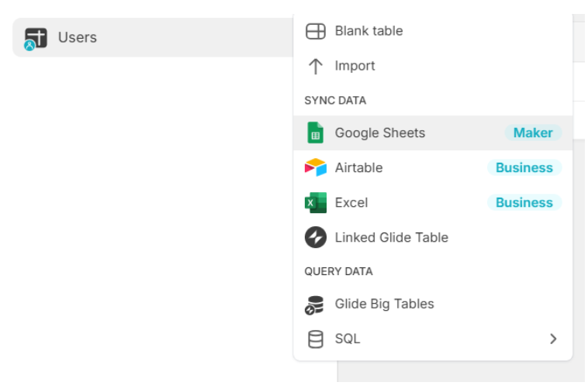
Task: Select Airtable as data source
Action: (x=358, y=167)
